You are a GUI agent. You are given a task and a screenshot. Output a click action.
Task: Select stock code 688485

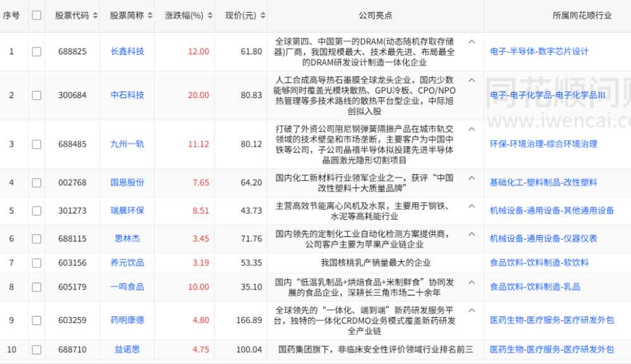72,144
